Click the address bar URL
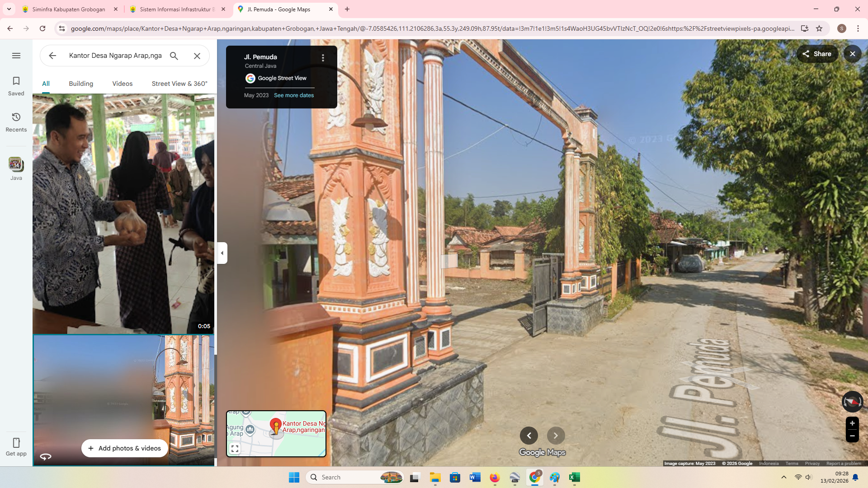Screen dimensions: 868x488 (432, 28)
